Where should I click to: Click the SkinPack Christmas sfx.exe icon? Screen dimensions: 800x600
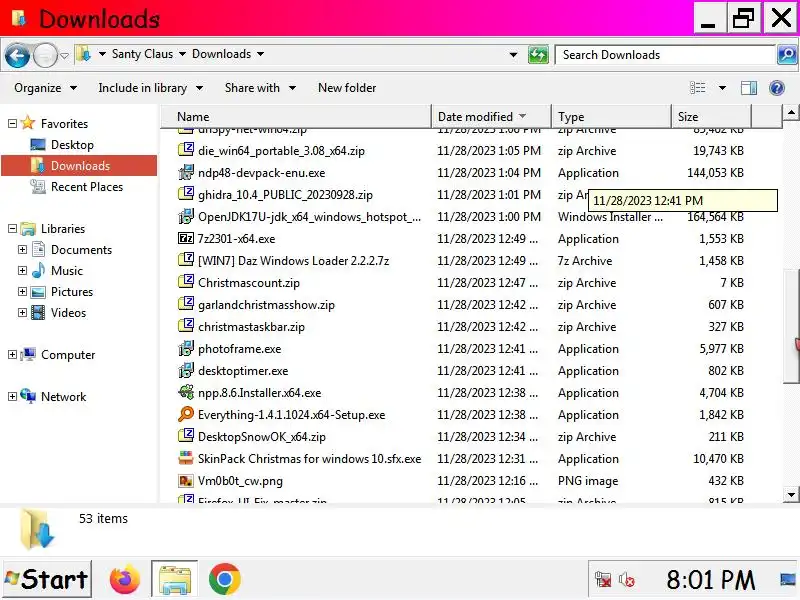[x=186, y=458]
